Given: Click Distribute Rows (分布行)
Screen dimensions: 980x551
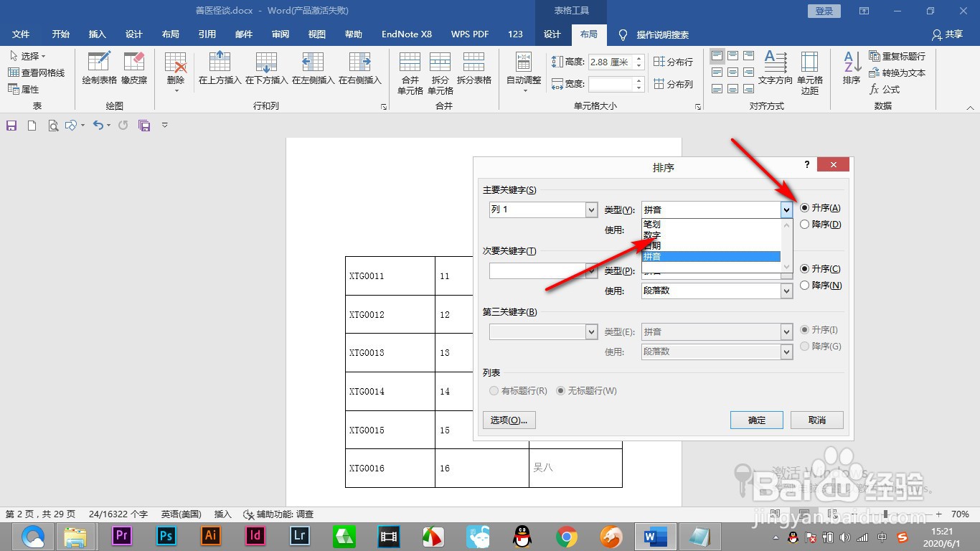Looking at the screenshot, I should coord(673,62).
